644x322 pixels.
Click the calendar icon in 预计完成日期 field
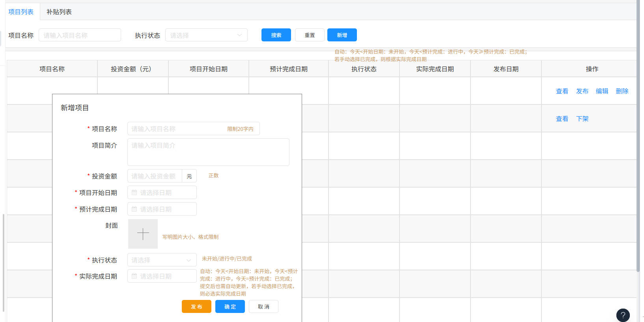click(134, 209)
